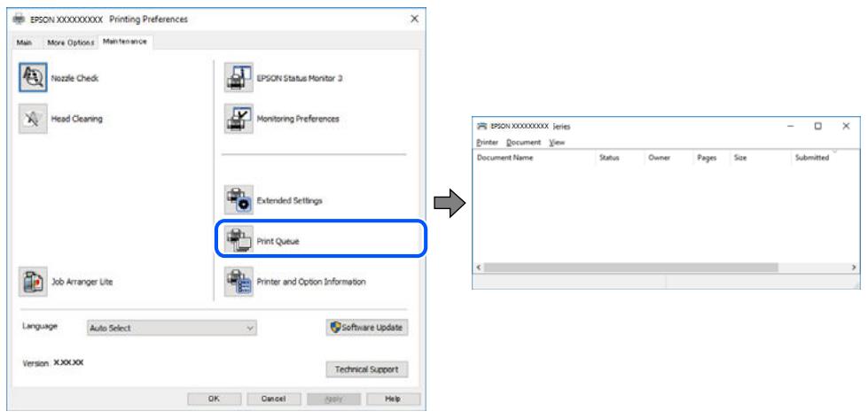The height and width of the screenshot is (419, 868).
Task: Click the Head Cleaning label
Action: pos(77,119)
